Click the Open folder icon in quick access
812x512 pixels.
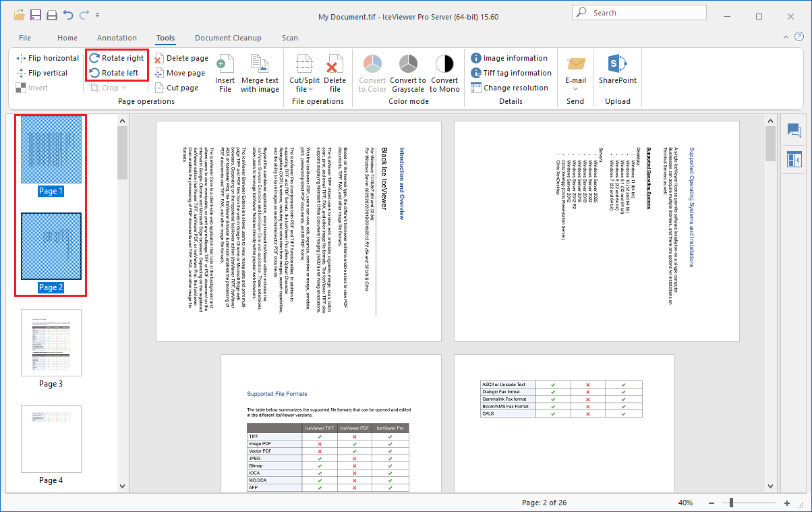tap(20, 13)
